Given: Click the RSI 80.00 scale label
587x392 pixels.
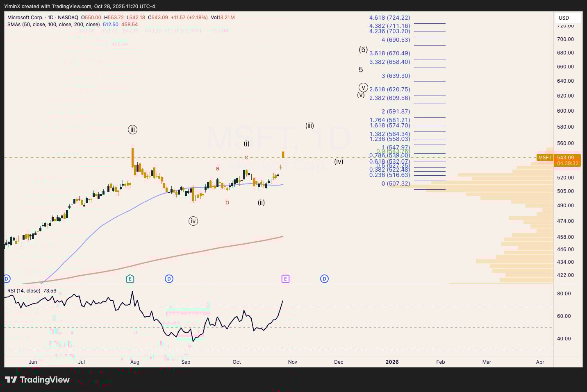Looking at the screenshot, I should (564, 294).
